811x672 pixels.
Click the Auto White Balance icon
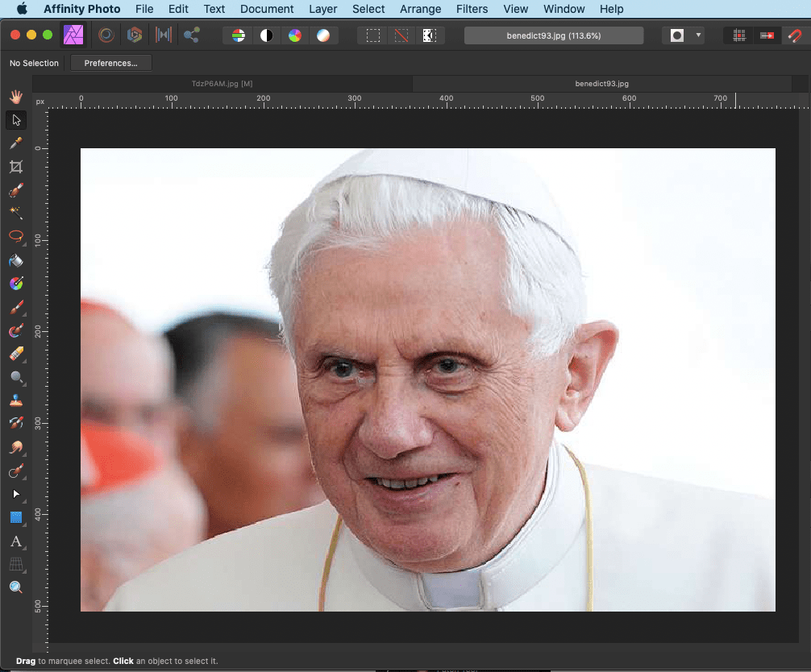(322, 35)
